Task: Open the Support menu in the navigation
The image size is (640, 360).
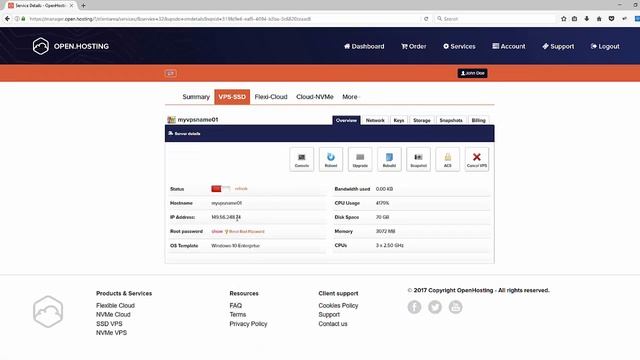Action: [558, 47]
